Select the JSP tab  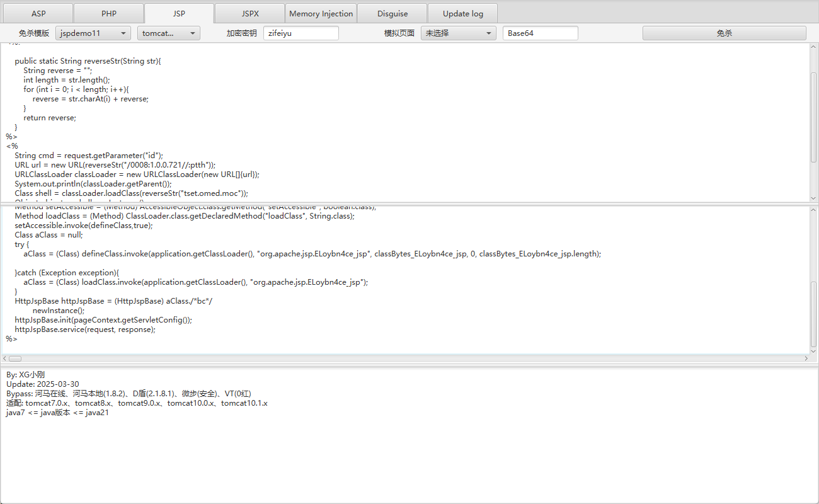pos(179,13)
